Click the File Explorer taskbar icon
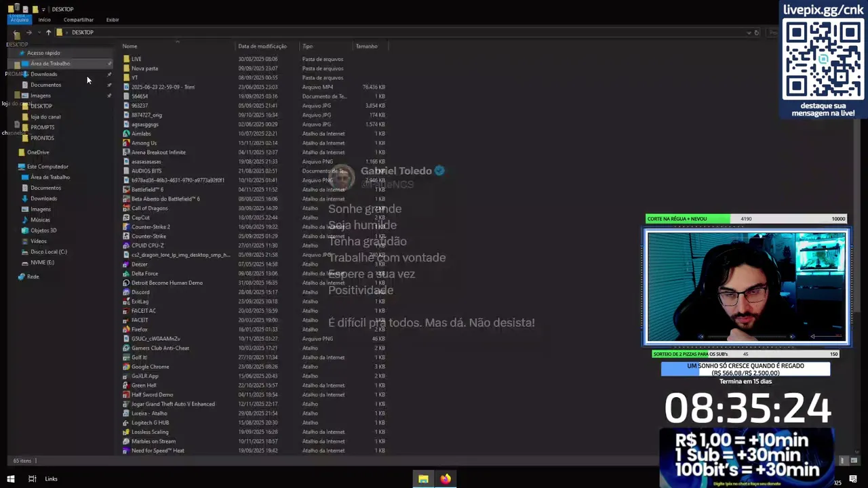Viewport: 868px width, 488px height. pos(423,479)
